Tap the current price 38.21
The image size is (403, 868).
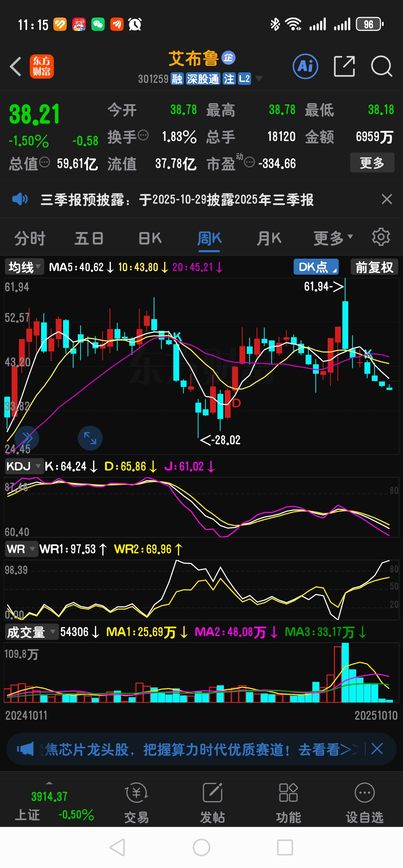point(34,114)
